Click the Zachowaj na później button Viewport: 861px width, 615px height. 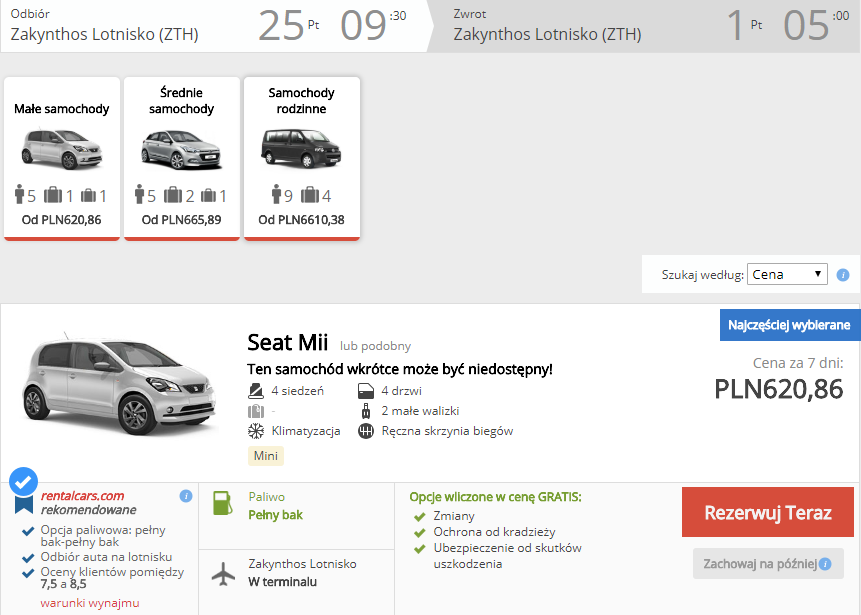pos(768,563)
